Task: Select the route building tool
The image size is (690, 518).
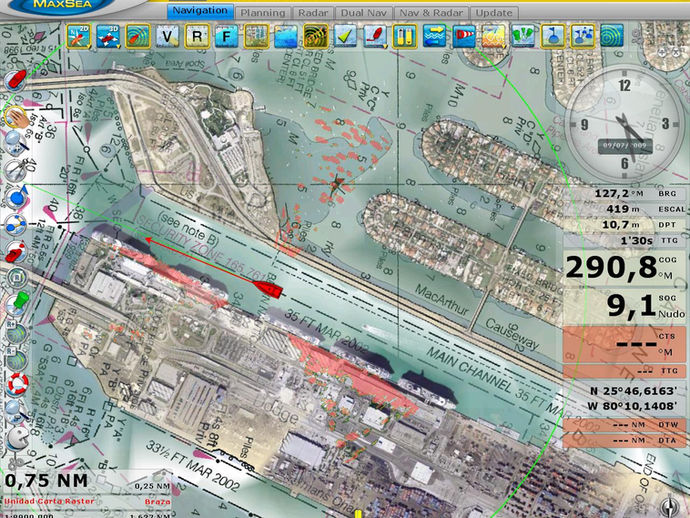Action: tap(16, 224)
